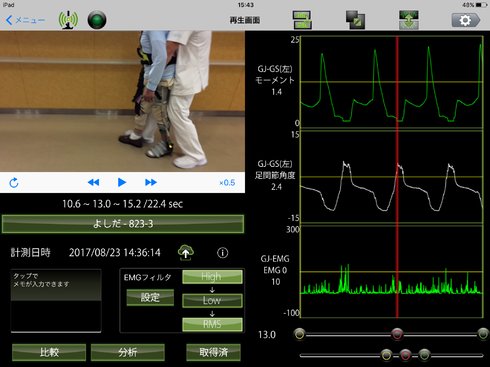The height and width of the screenshot is (367, 490).
Task: Play the walking video
Action: [x=122, y=182]
